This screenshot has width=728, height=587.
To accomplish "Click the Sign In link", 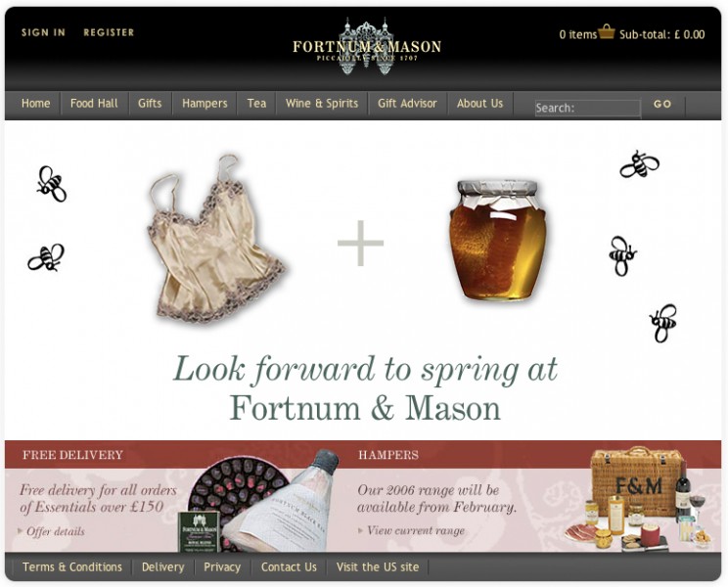I will [43, 32].
